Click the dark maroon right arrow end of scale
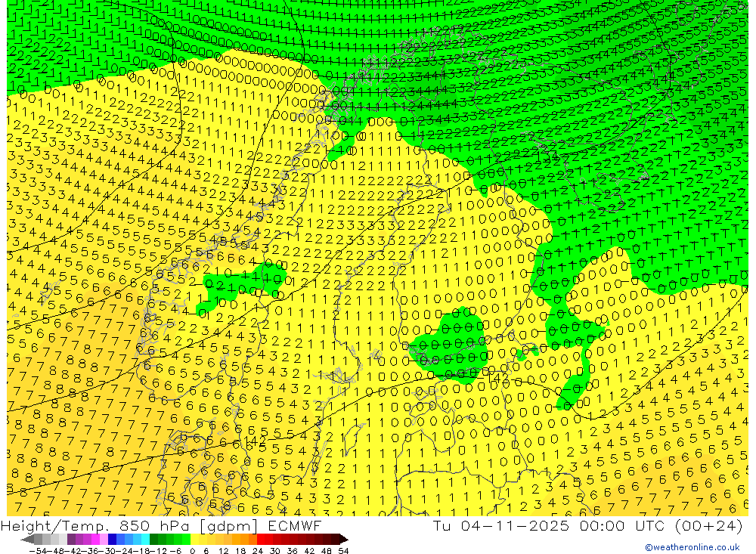The image size is (756, 554). (344, 539)
